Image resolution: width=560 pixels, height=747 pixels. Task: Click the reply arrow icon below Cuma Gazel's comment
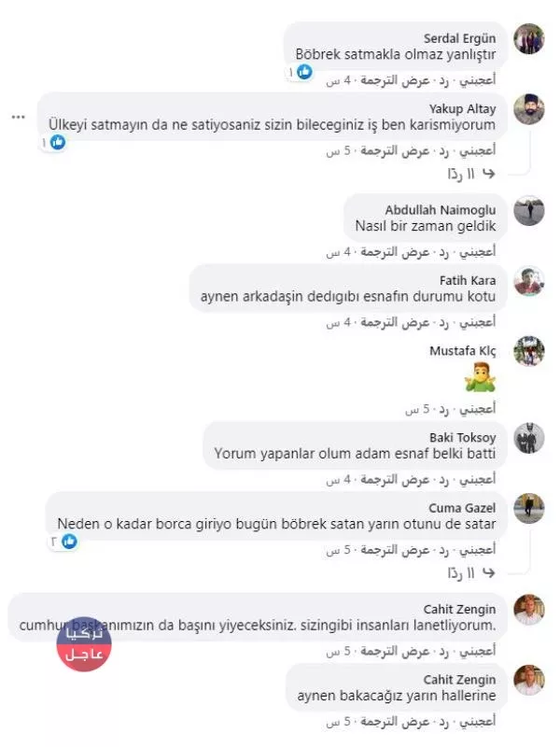pyautogui.click(x=489, y=572)
